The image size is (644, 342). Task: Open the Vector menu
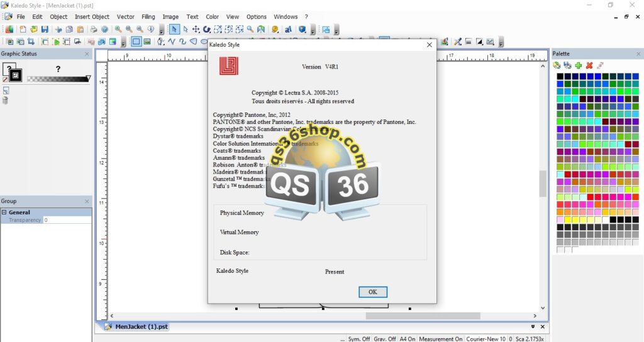[125, 17]
